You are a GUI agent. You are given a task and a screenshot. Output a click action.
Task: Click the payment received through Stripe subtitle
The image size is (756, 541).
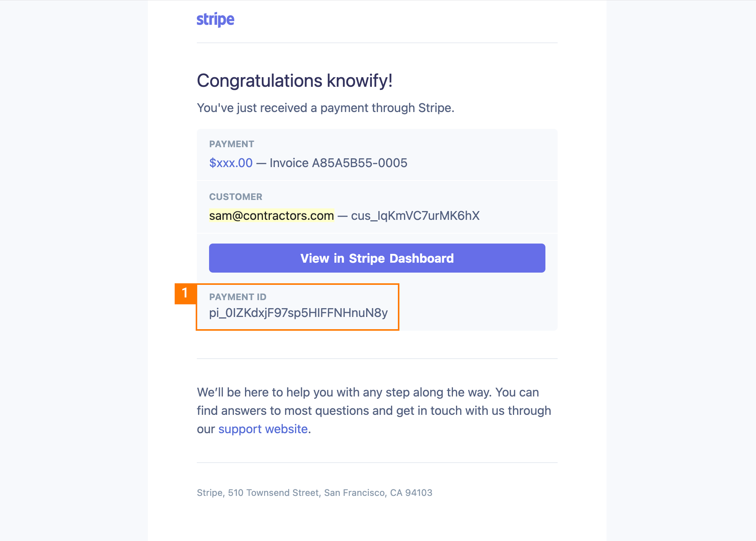326,108
